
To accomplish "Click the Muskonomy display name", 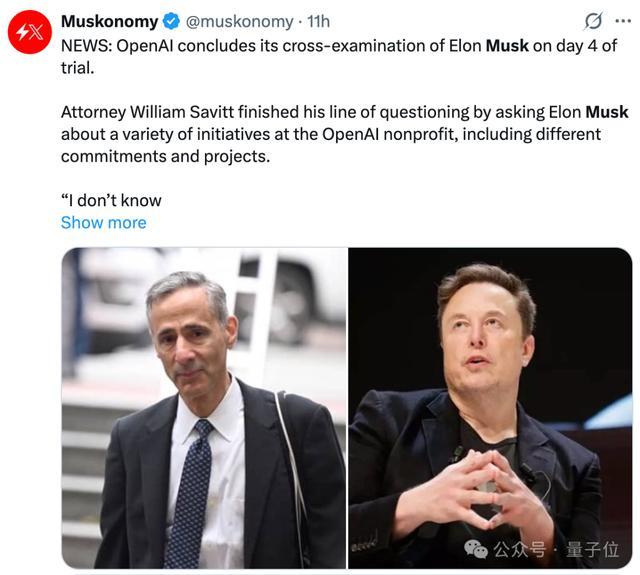I will pos(109,22).
